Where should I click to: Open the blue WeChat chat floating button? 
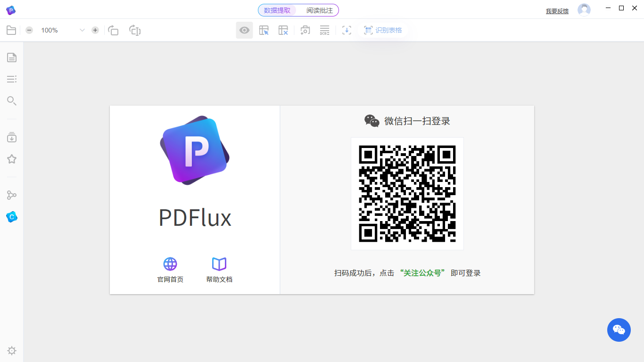pos(619,330)
